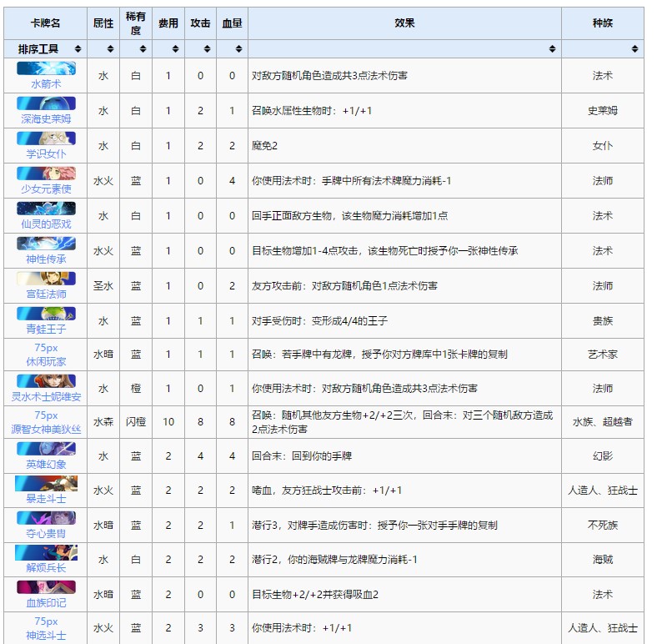Select the 回合末：回到你的手牌 effect text
This screenshot has width=657, height=644.
pos(302,456)
